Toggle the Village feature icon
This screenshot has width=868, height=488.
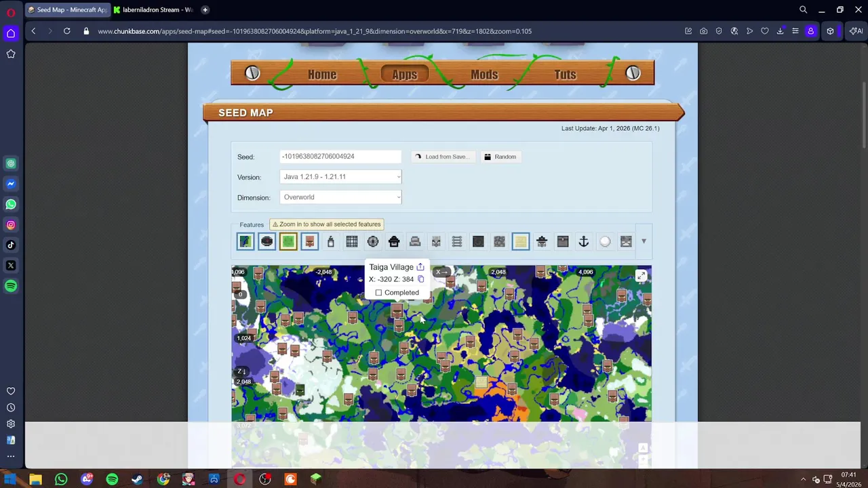[x=309, y=241]
